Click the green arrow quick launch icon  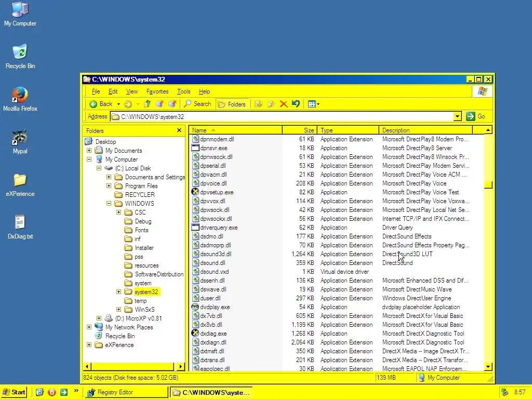point(64,392)
